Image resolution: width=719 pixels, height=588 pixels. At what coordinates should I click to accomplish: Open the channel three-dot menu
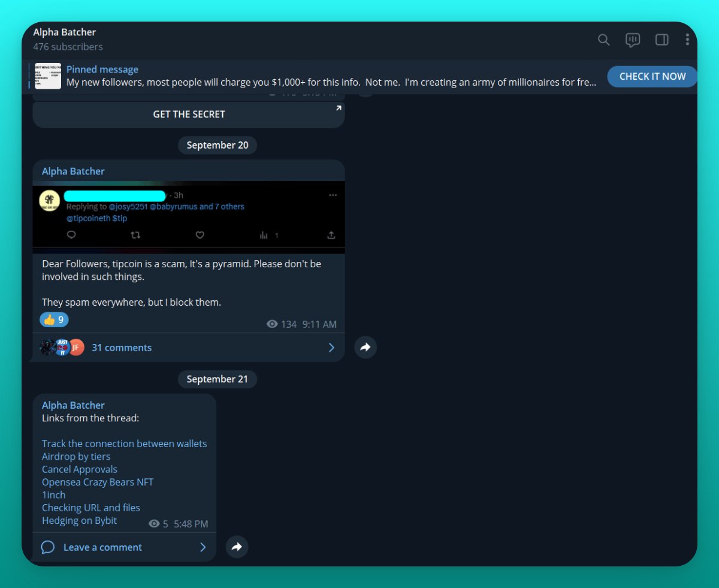(x=687, y=40)
